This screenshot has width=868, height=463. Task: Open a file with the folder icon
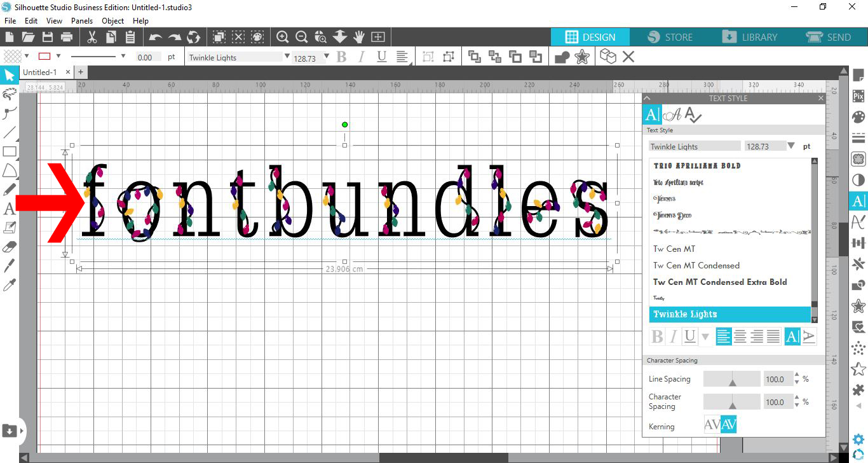click(28, 37)
